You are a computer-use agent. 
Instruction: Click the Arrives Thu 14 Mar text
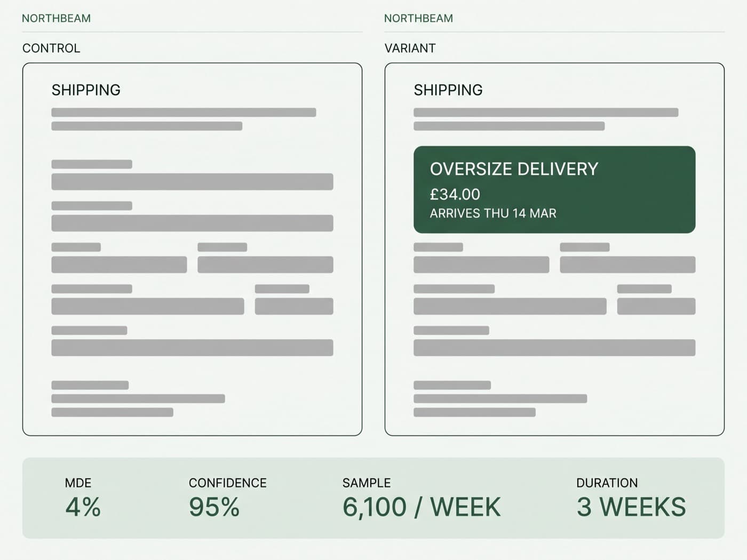point(493,213)
